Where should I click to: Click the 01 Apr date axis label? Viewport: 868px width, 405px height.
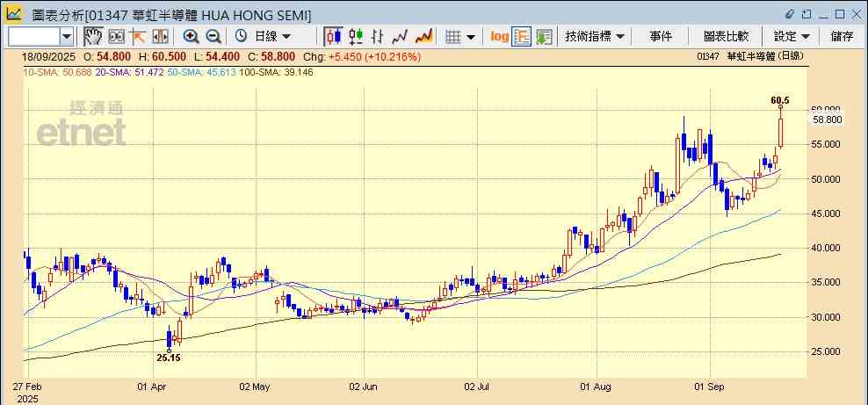(152, 387)
